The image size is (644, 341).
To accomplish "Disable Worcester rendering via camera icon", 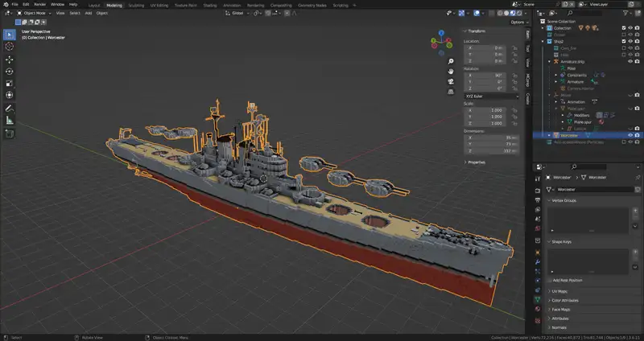I will pos(637,135).
